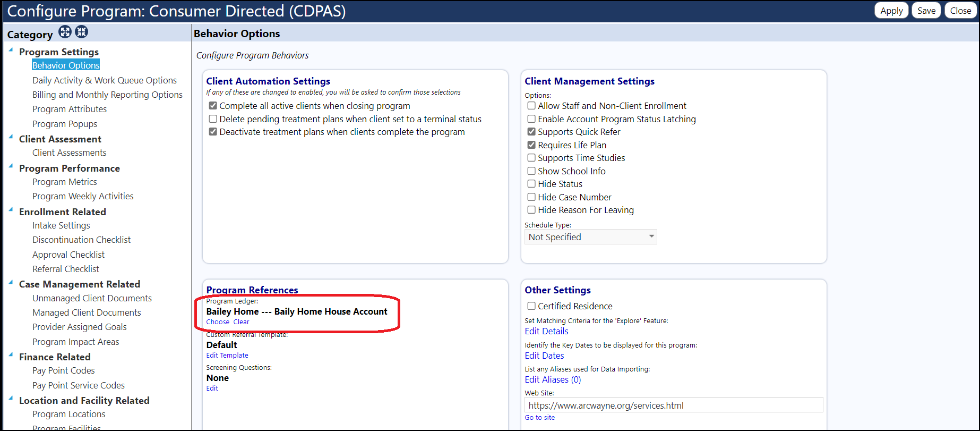Open the Schedule Type dropdown

point(591,237)
